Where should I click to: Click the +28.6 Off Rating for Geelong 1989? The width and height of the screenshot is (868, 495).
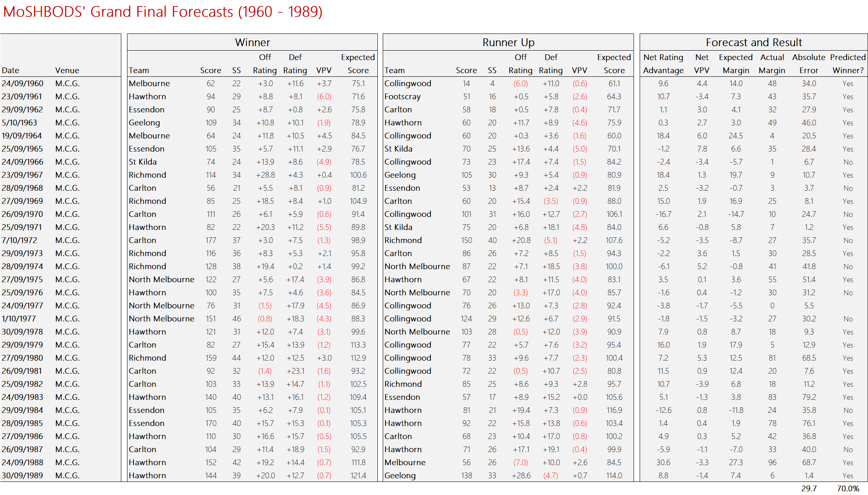521,475
